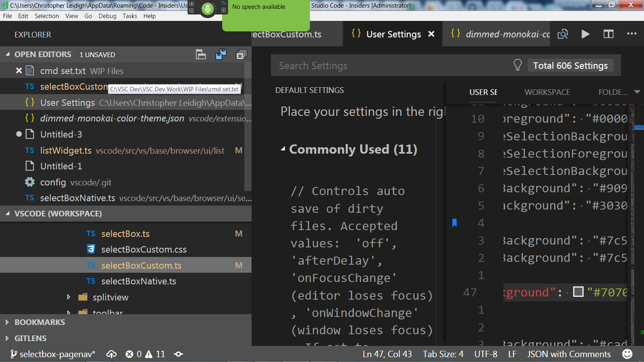
Task: Open the search editor icon beside the Run button
Action: click(563, 34)
